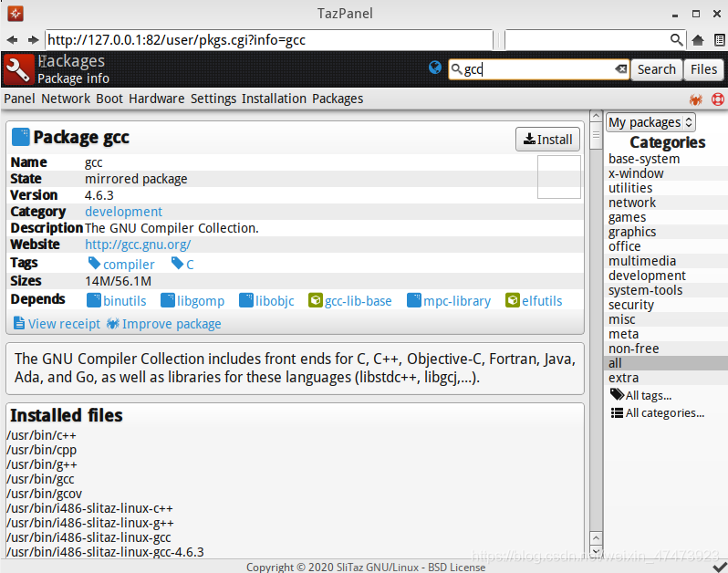Click the magnifier icon in browser search
The height and width of the screenshot is (573, 728).
677,40
